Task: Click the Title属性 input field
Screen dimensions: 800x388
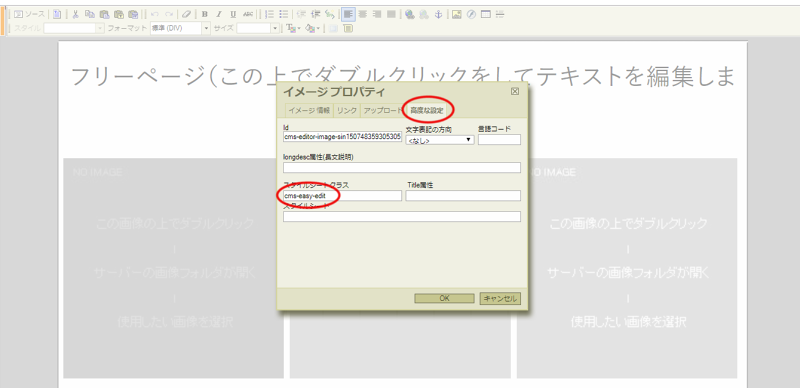Action: coord(463,196)
